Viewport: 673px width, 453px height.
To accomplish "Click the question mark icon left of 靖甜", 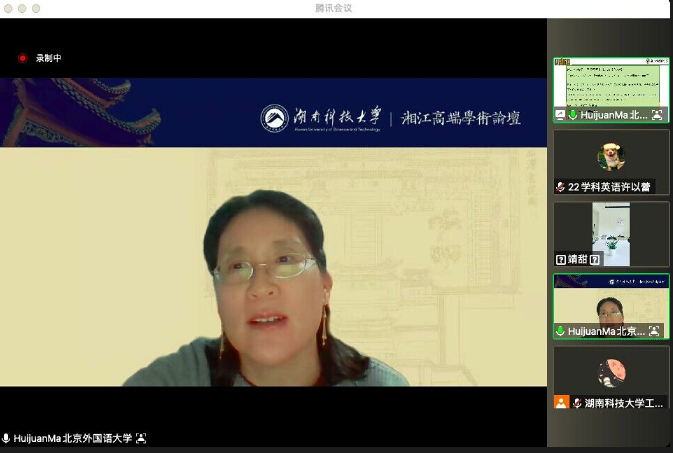I will pyautogui.click(x=560, y=259).
